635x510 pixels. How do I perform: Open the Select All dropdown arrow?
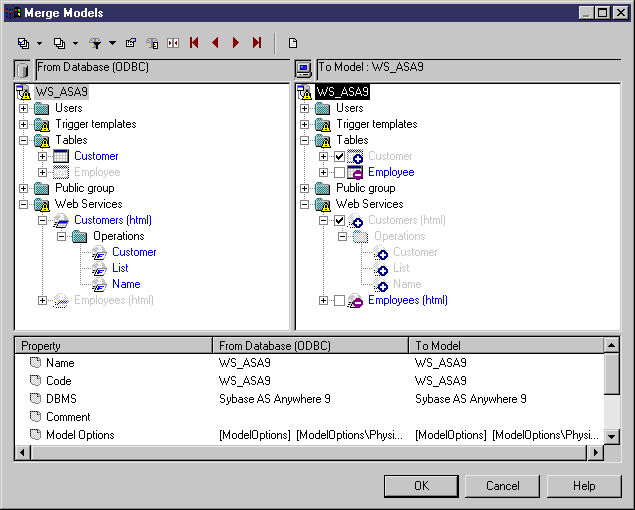point(39,43)
